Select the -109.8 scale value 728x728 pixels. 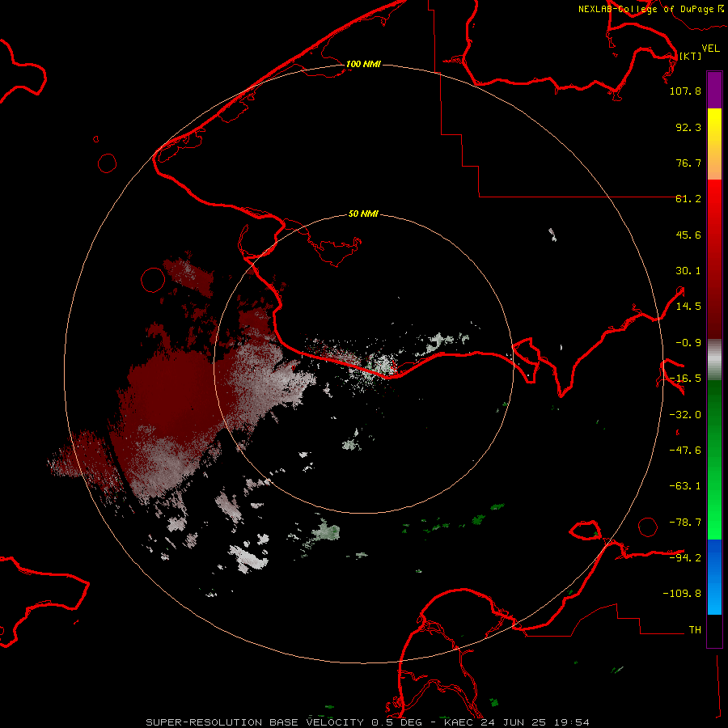coord(682,594)
